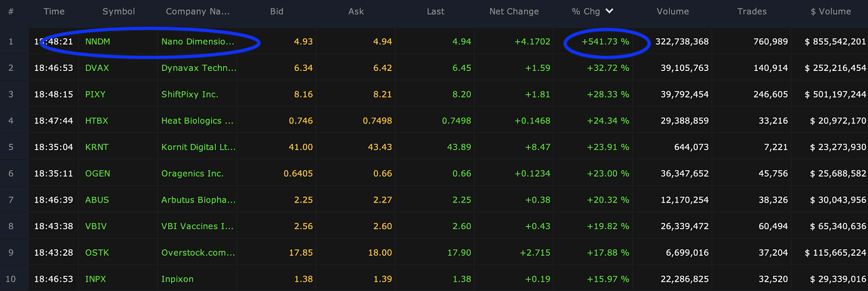Open the Overstock.com company entry
Viewport: 868px width, 291px height.
(x=198, y=253)
